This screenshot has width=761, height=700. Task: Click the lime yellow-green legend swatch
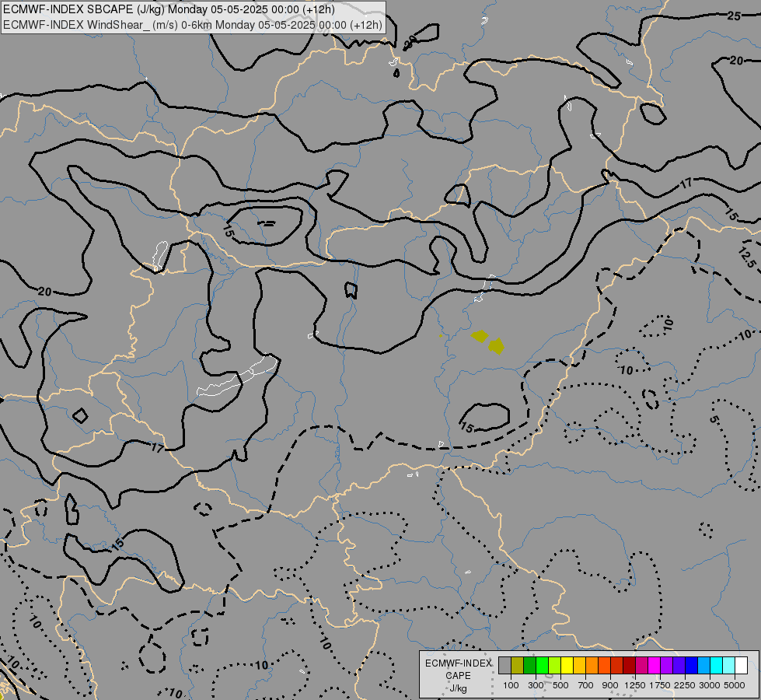pos(554,666)
